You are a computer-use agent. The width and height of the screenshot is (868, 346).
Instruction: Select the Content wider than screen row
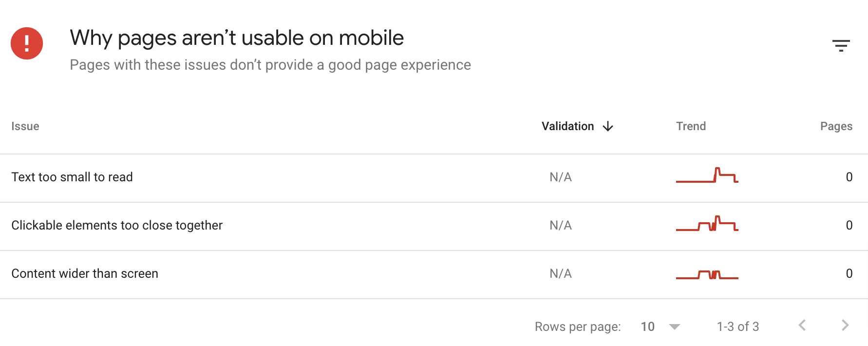[85, 273]
